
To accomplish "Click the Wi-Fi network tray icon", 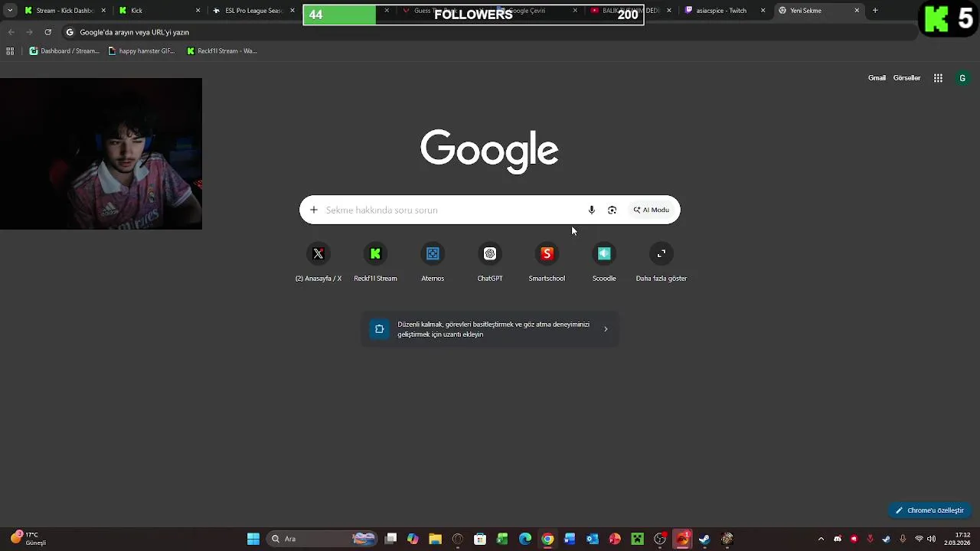I will pyautogui.click(x=919, y=539).
